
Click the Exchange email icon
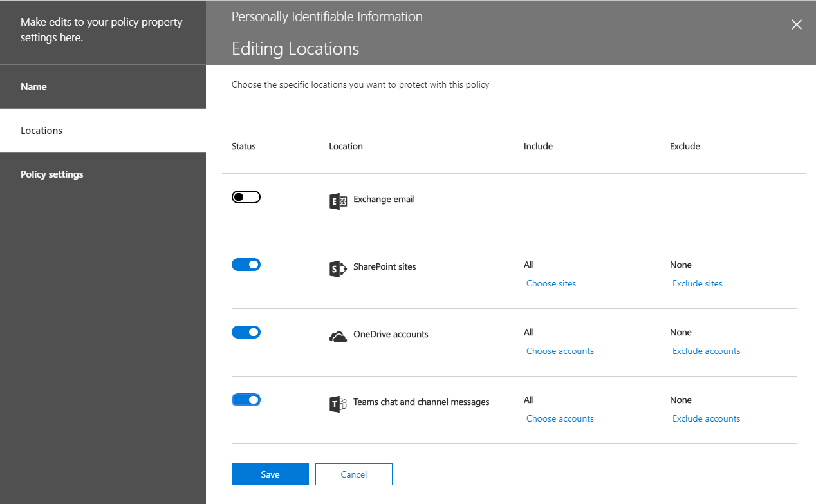click(x=337, y=200)
